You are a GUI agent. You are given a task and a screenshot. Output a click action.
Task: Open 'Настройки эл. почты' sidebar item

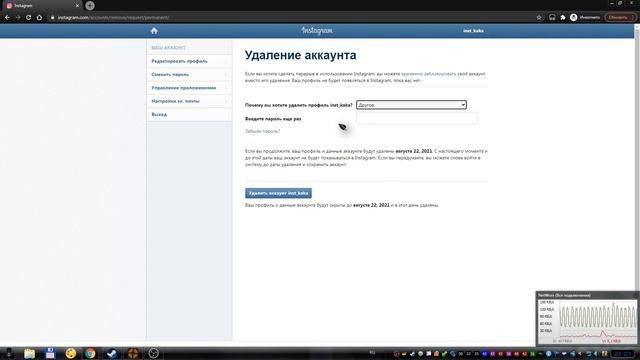(189, 101)
